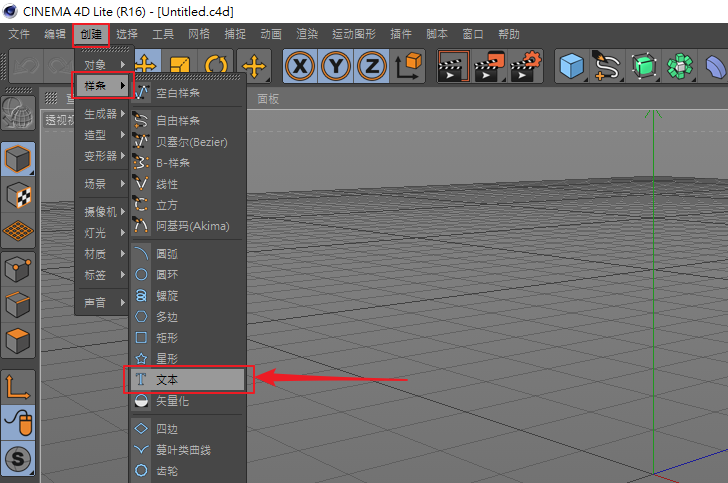
Task: Open the 动画 menu
Action: 271,34
